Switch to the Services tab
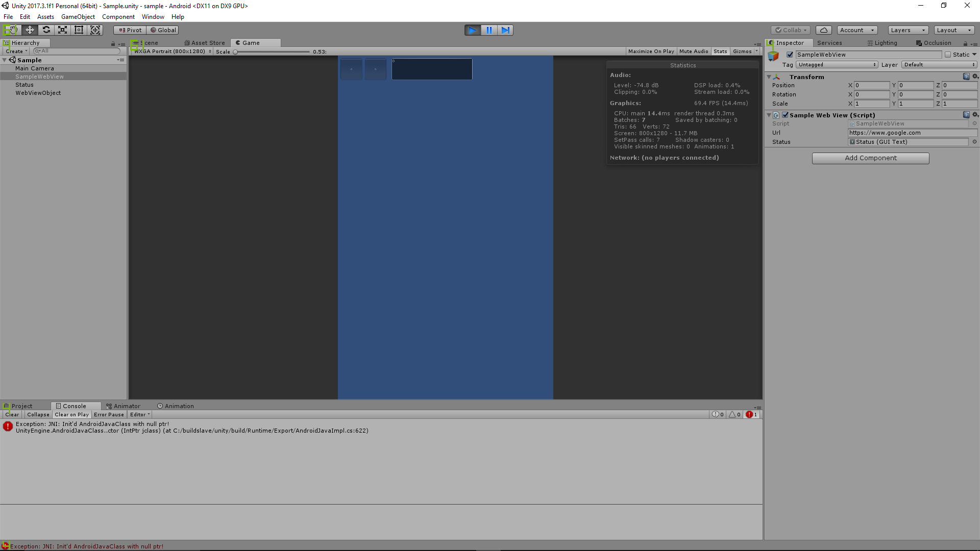This screenshot has width=980, height=551. click(x=829, y=43)
